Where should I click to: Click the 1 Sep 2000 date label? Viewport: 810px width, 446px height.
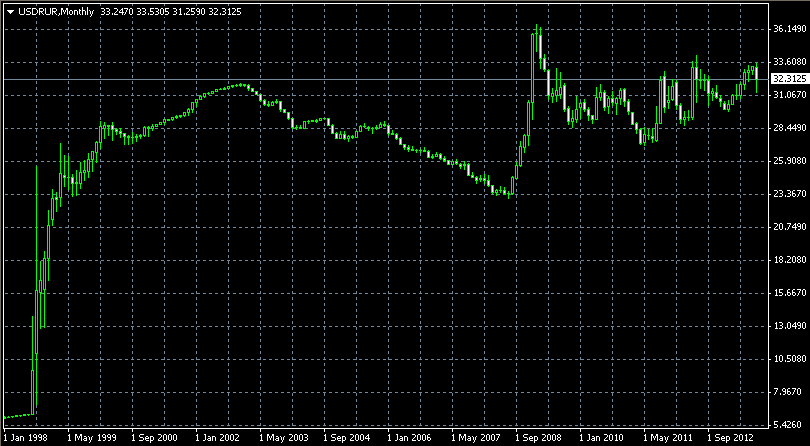[154, 438]
